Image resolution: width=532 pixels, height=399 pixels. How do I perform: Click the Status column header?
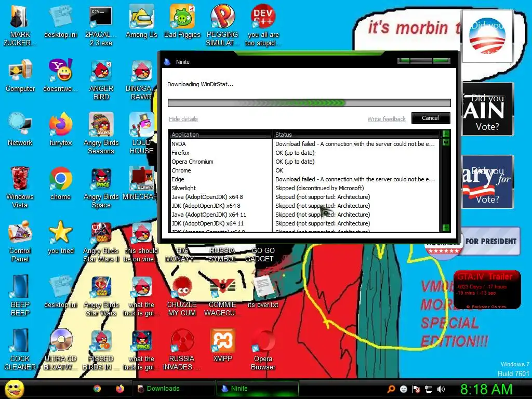point(356,135)
